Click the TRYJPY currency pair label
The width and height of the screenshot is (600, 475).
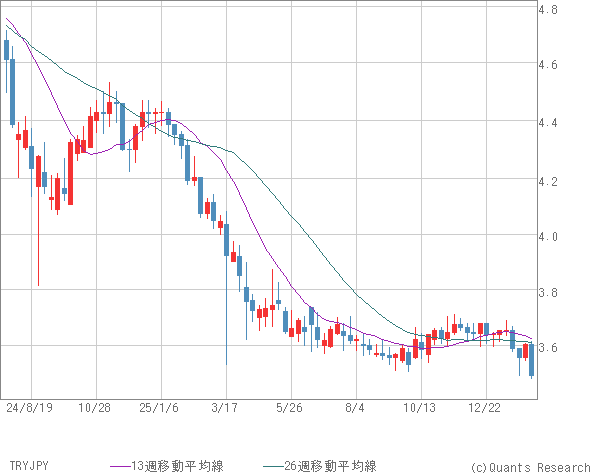pos(28,466)
